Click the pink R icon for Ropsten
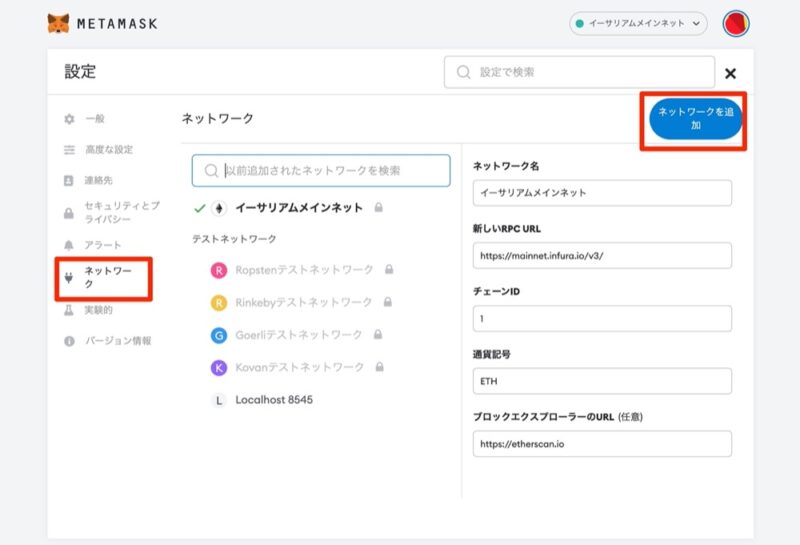 pyautogui.click(x=219, y=270)
